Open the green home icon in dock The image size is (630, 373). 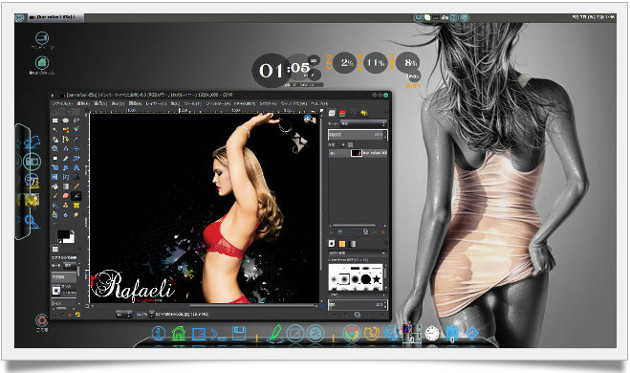click(x=179, y=333)
